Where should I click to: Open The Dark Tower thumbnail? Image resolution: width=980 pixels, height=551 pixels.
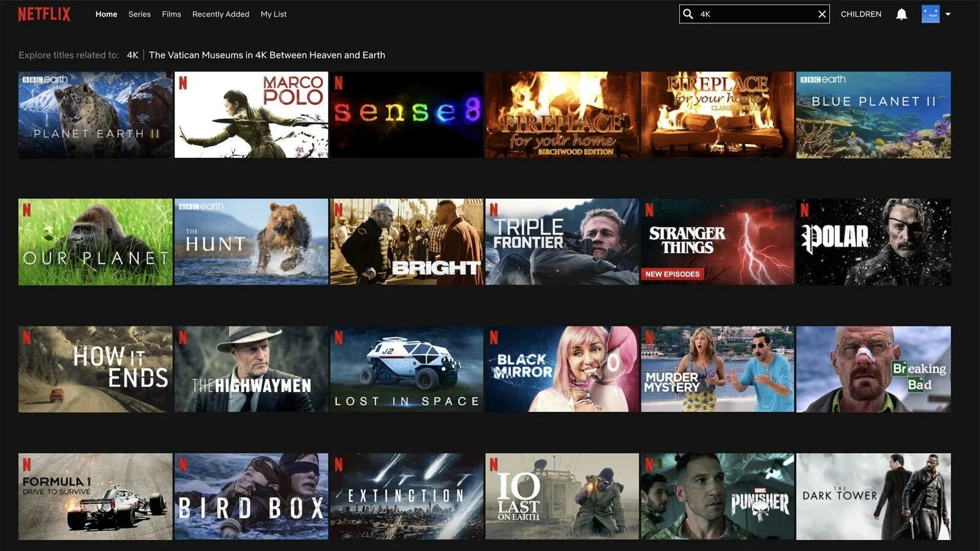point(873,497)
